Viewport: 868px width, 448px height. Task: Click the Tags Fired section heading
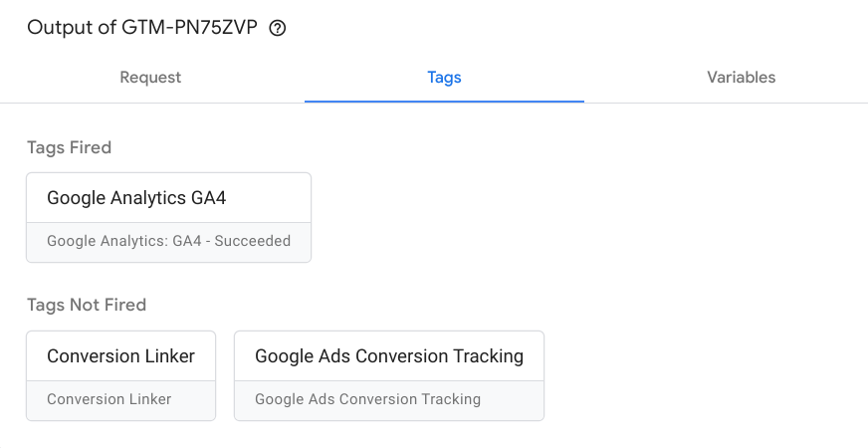point(69,147)
